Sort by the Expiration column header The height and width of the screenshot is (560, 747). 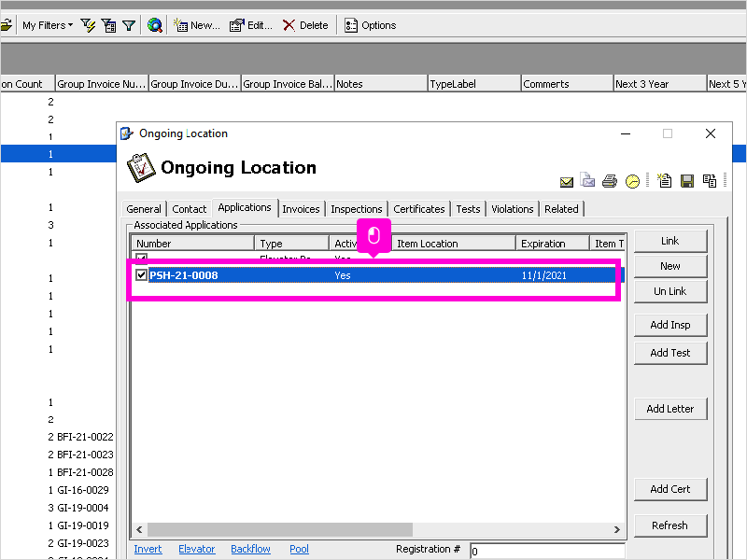tap(553, 244)
